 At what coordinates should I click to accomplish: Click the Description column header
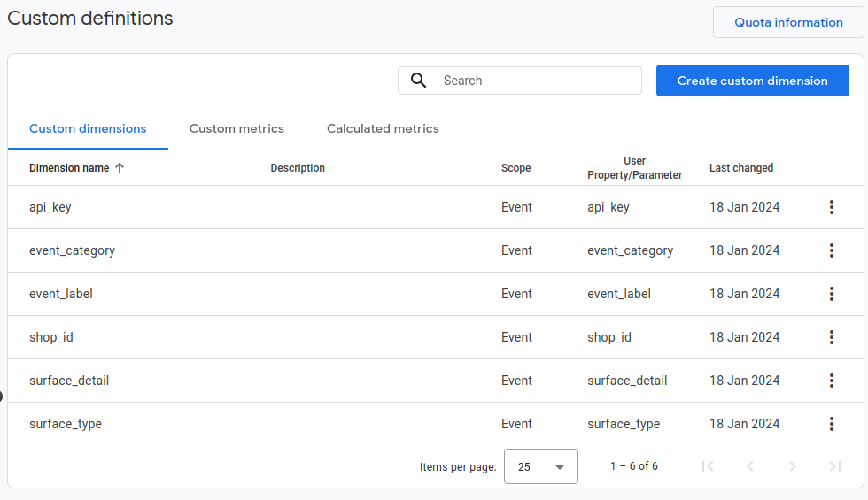298,167
